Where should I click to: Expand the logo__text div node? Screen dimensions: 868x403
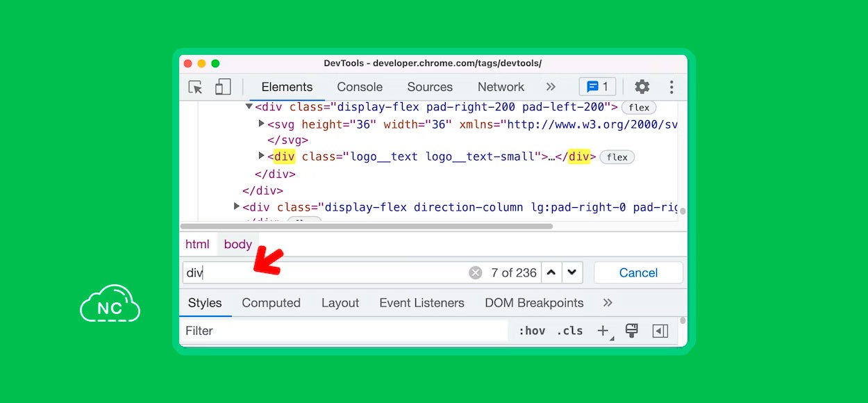click(x=262, y=156)
